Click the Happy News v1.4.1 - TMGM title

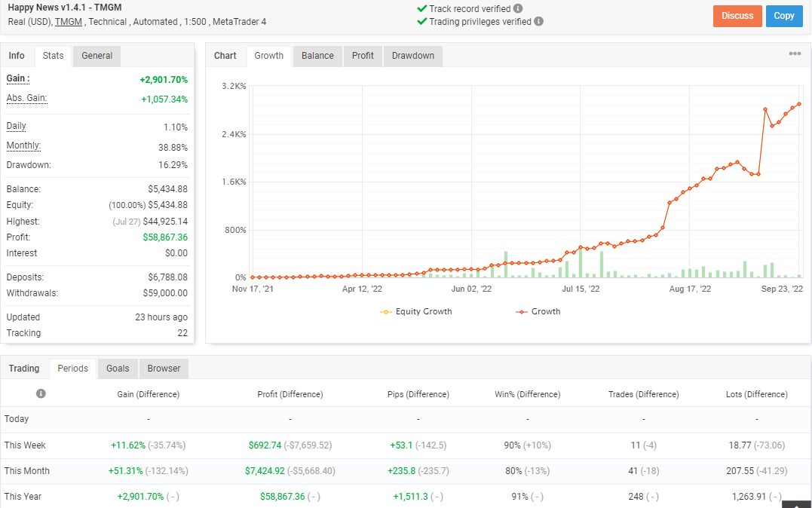(x=65, y=8)
